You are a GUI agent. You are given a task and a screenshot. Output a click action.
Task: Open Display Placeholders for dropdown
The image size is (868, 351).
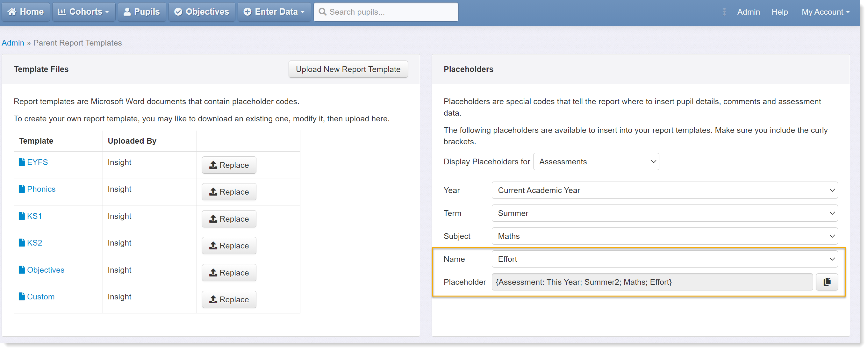coord(596,162)
